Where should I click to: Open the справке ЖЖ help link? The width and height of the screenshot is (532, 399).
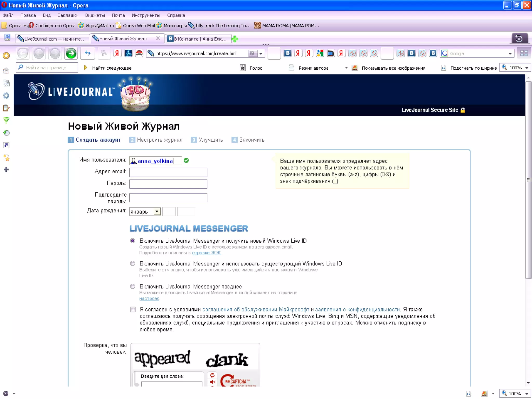(x=206, y=253)
